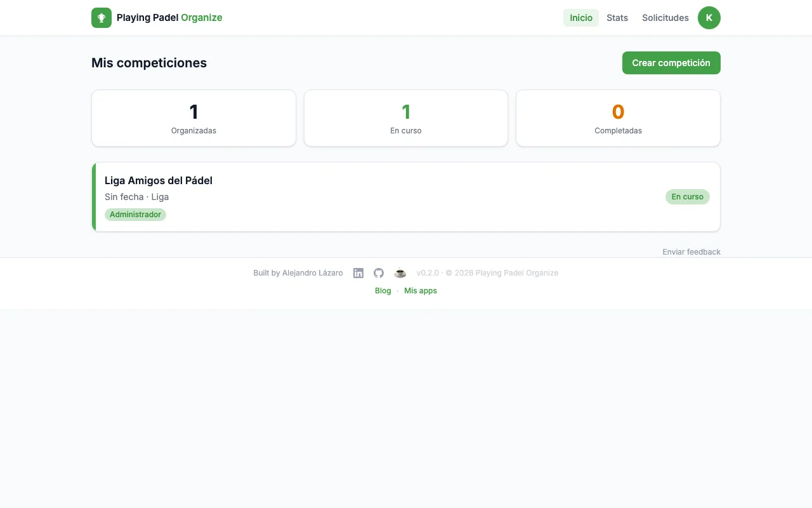Open Liga Amigos del Pádel competition
The image size is (812, 508).
[x=406, y=197]
